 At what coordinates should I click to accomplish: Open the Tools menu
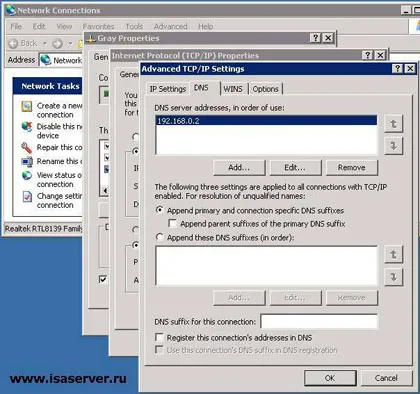click(134, 26)
